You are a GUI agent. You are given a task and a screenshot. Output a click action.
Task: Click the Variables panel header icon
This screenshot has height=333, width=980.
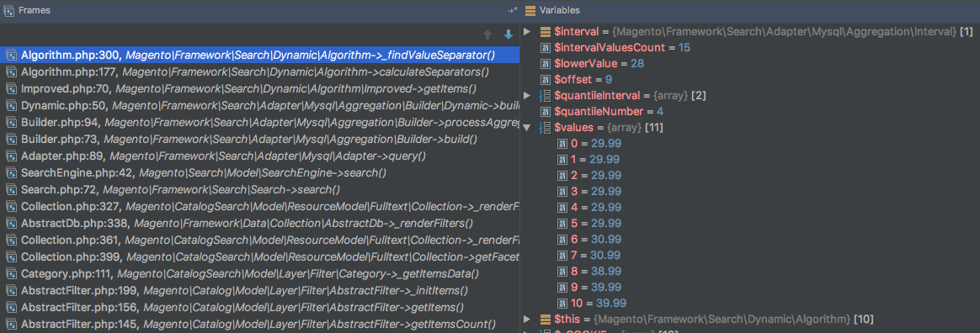[x=530, y=10]
